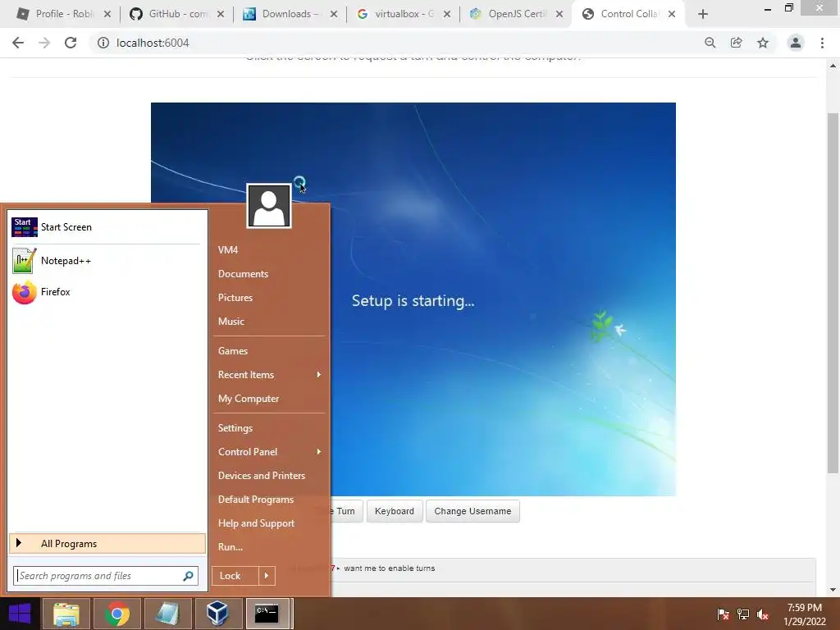Click the share page icon
This screenshot has width=840, height=630.
tap(737, 43)
